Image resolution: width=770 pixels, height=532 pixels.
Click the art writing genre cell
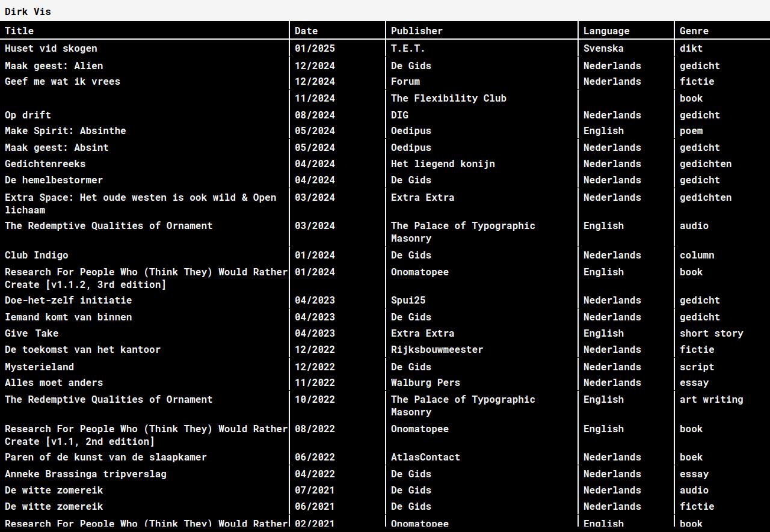tap(712, 399)
